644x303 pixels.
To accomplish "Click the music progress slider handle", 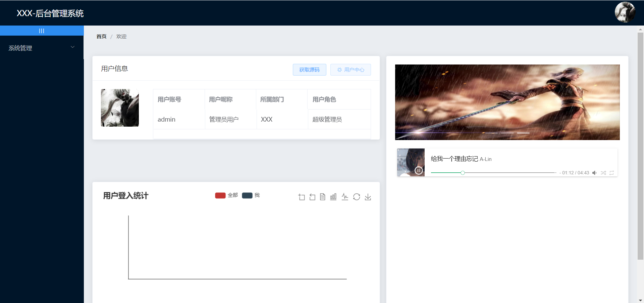I will pyautogui.click(x=463, y=173).
